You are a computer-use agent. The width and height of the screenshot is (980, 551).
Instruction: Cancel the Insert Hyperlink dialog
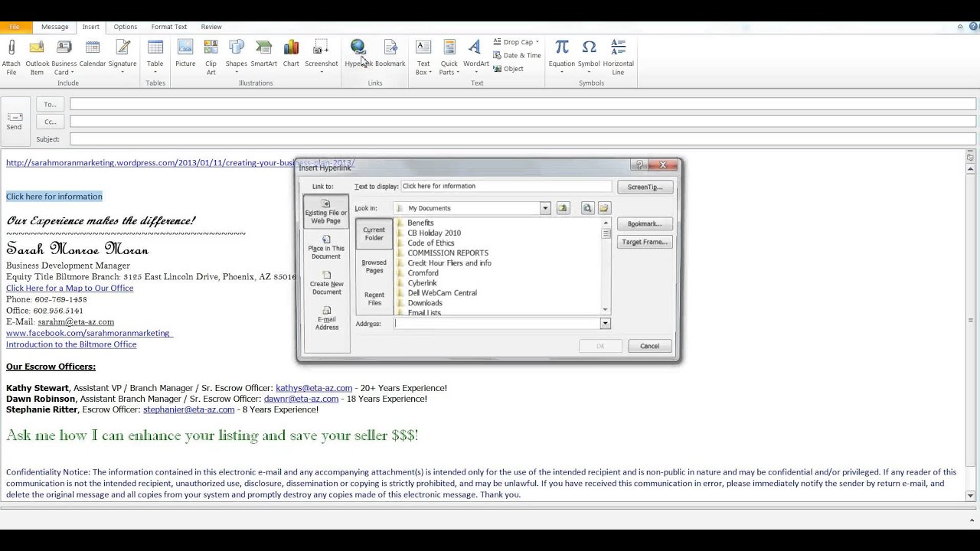[x=649, y=346]
